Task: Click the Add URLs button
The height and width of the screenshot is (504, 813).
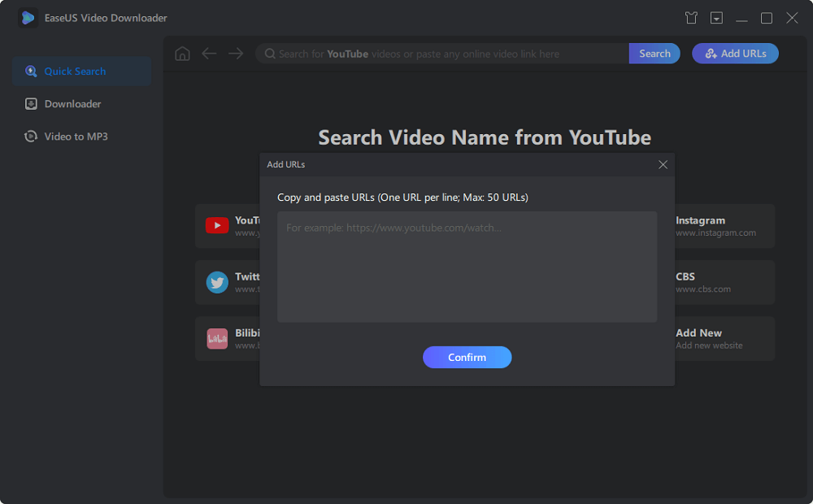Action: (x=735, y=54)
